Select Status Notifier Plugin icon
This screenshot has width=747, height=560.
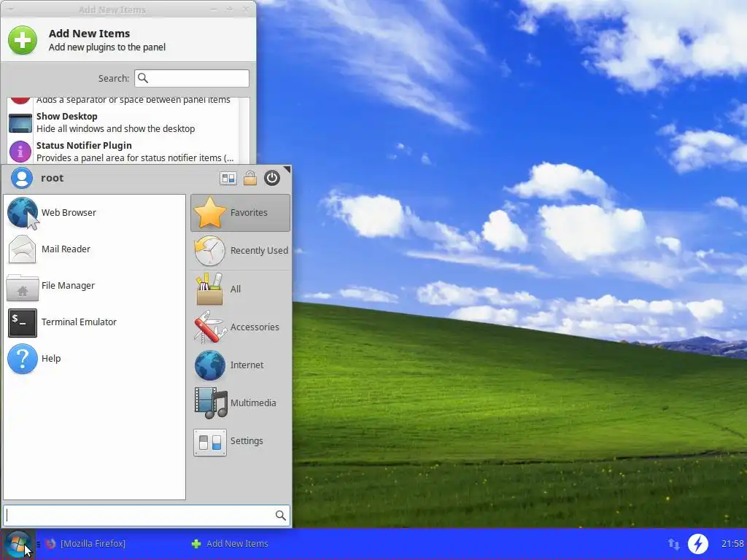[20, 152]
